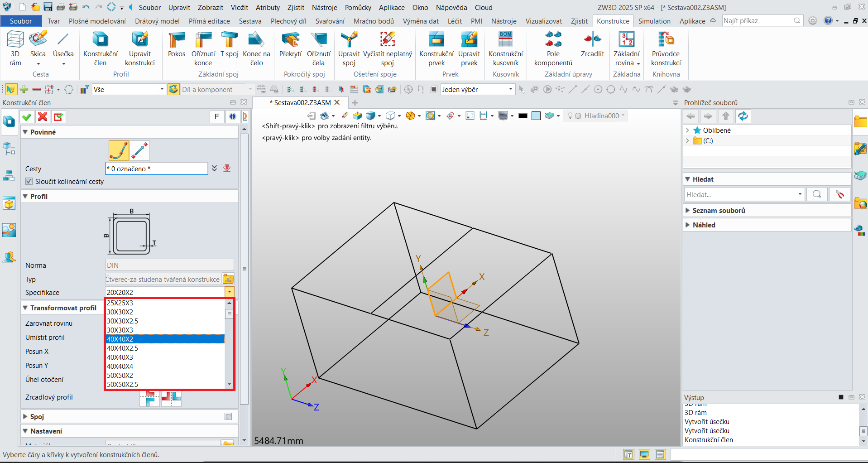
Task: Toggle the checkbox in Spoj section
Action: (x=228, y=416)
